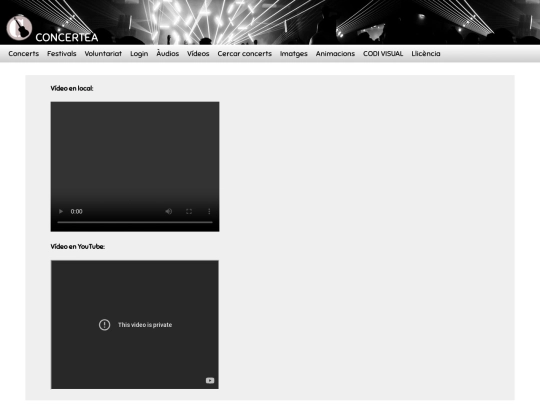Click the 0:00 time display

(76, 211)
